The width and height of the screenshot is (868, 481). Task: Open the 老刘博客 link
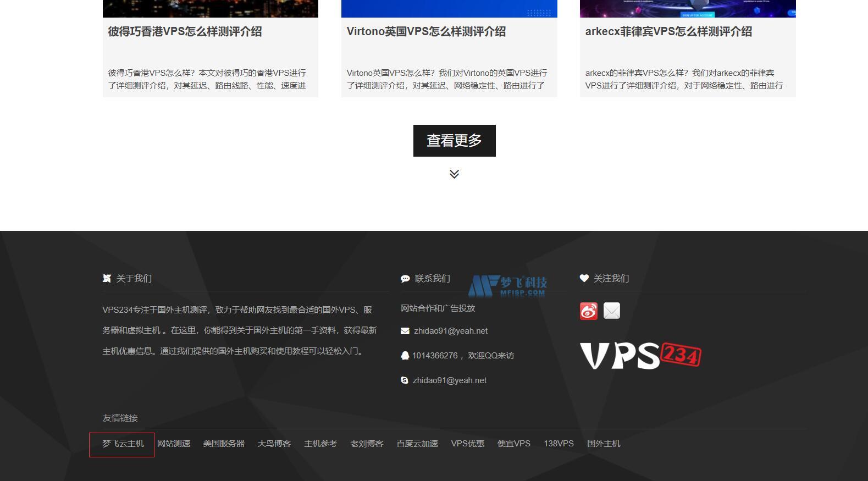pyautogui.click(x=367, y=444)
